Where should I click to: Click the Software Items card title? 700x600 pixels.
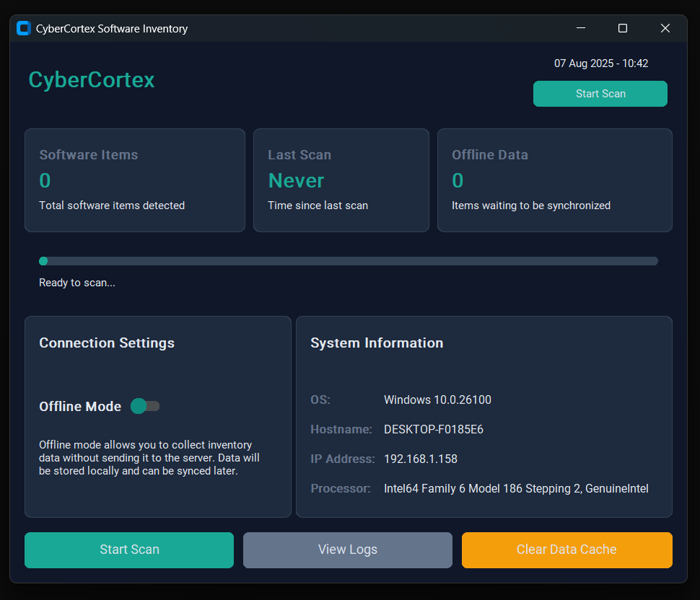88,155
